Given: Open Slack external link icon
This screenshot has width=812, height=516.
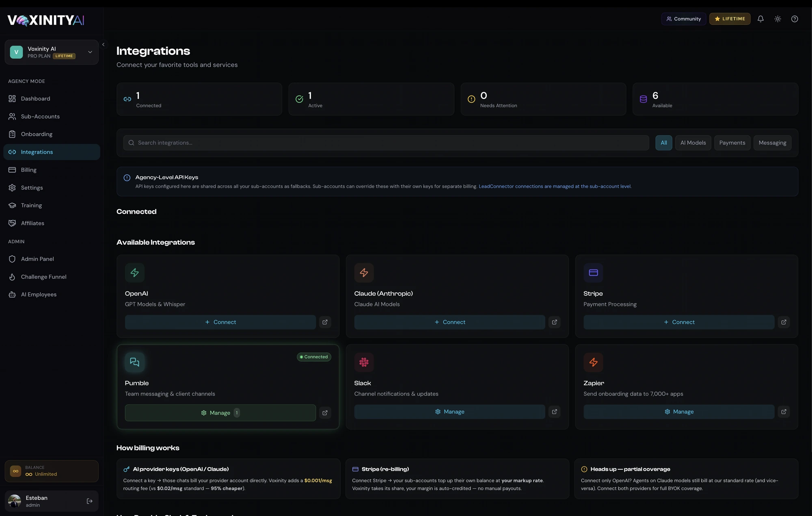Looking at the screenshot, I should pyautogui.click(x=554, y=412).
